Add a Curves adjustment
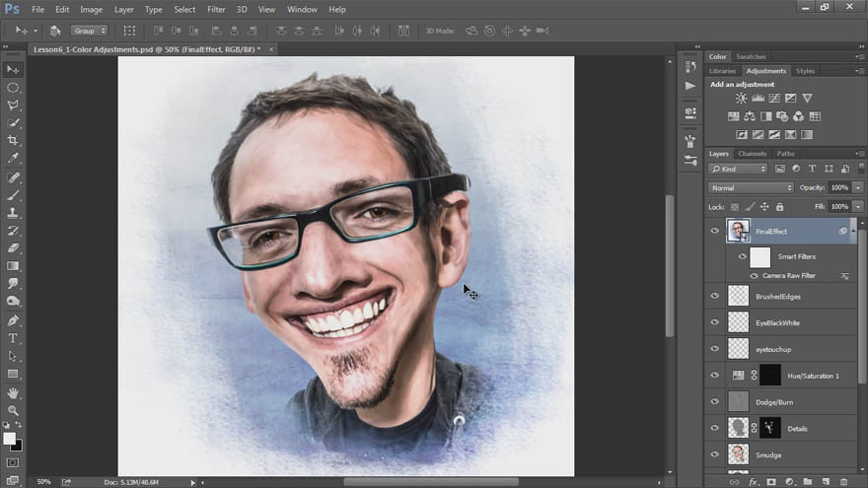Image resolution: width=868 pixels, height=488 pixels. (x=774, y=98)
